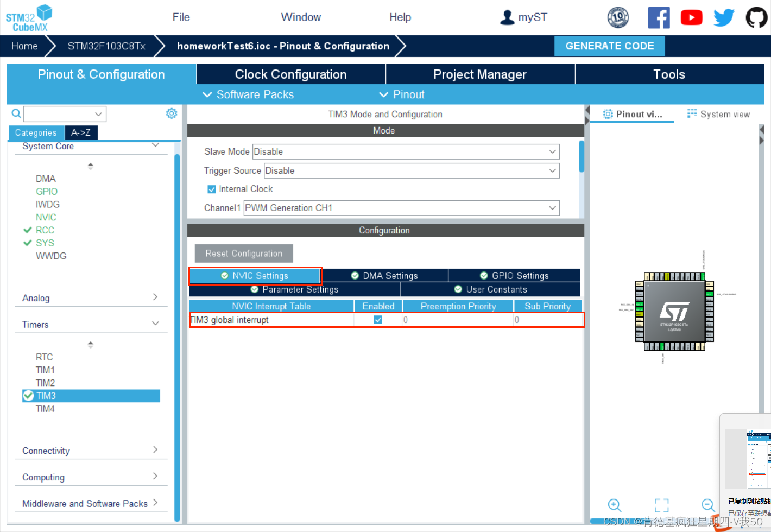Expand Middleware and Software Packs category
Image resolution: width=771 pixels, height=532 pixels.
(x=91, y=504)
